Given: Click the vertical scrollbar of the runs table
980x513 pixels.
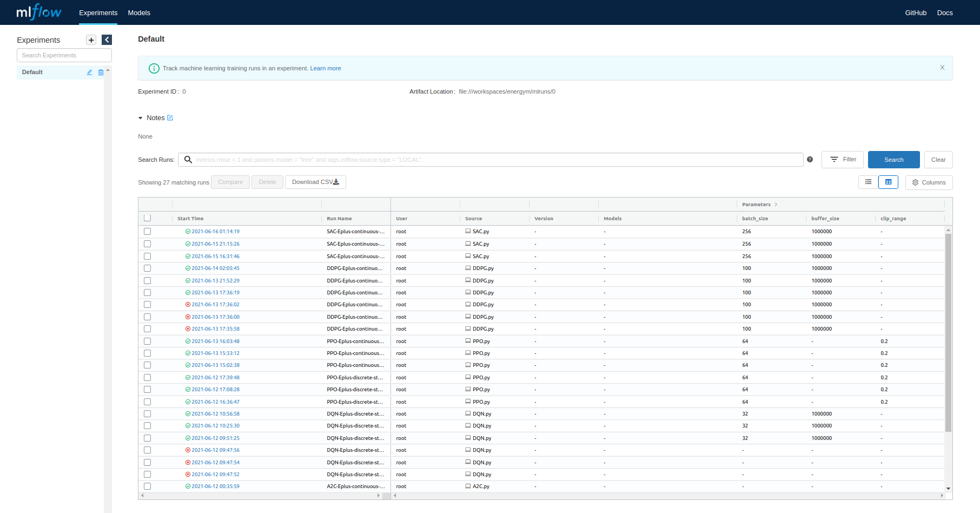Looking at the screenshot, I should (x=948, y=333).
